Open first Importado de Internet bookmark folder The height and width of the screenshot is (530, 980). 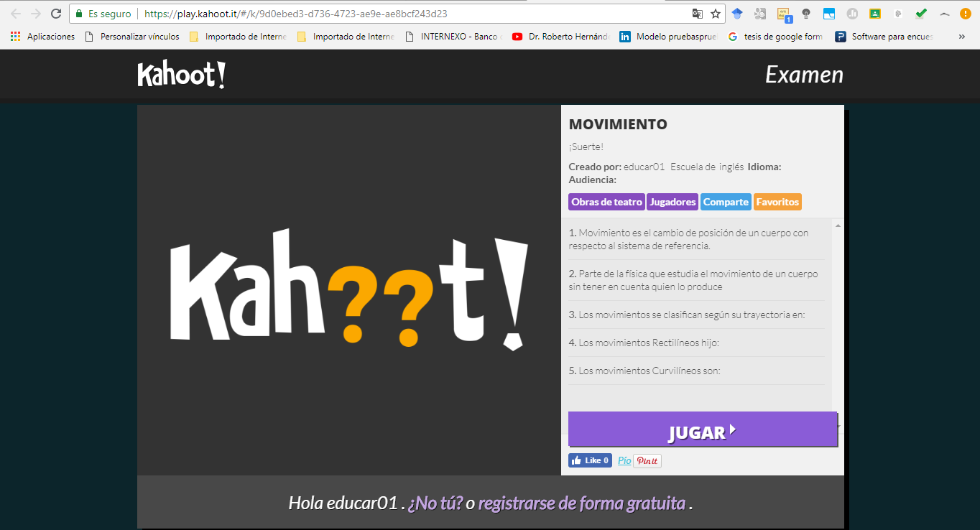coord(238,37)
